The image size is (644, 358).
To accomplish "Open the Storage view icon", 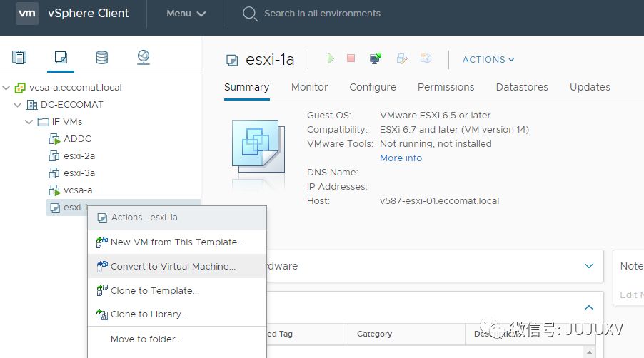I will click(x=102, y=57).
